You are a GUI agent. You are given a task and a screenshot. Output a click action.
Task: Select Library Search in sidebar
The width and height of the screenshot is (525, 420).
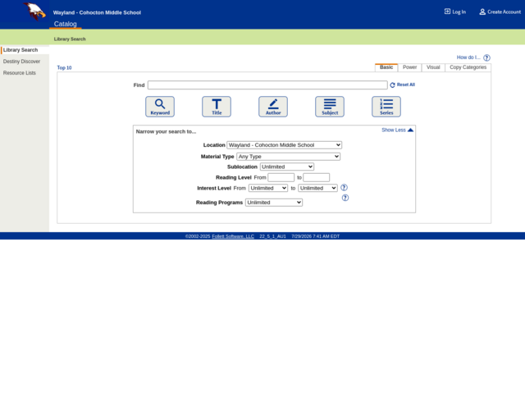tap(21, 50)
